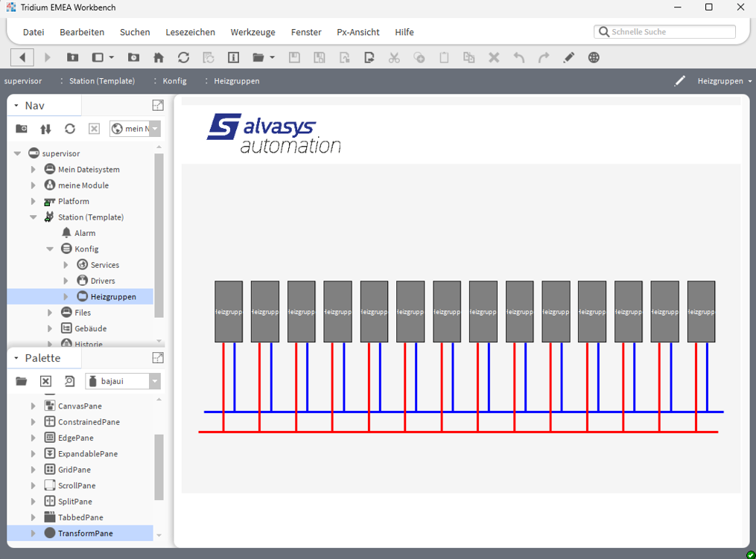Open the Datei menu

point(34,32)
